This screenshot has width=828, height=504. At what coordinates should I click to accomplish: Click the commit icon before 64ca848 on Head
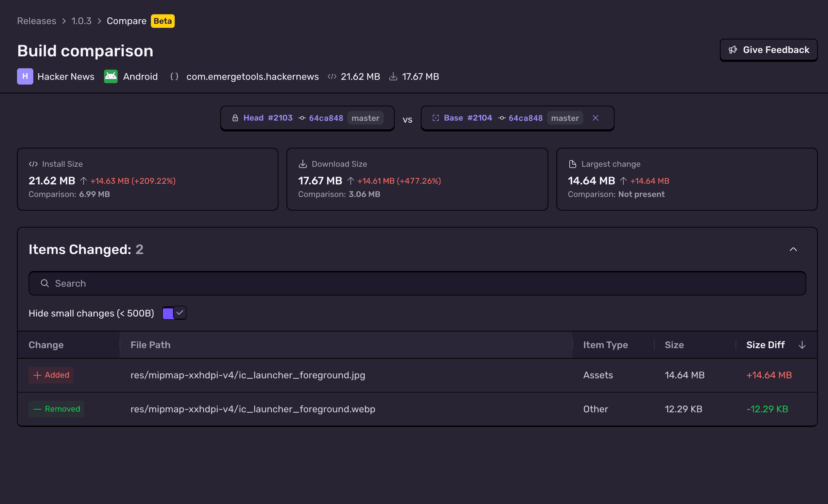(301, 118)
